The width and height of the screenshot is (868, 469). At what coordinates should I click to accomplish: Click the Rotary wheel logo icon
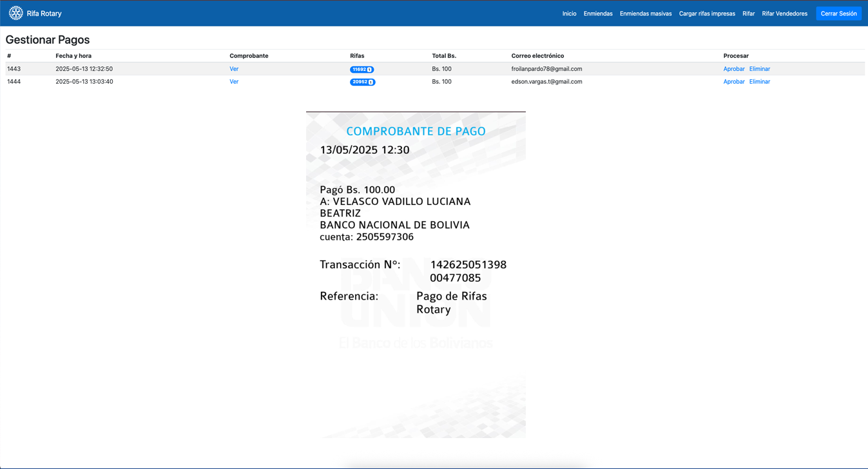pos(15,13)
